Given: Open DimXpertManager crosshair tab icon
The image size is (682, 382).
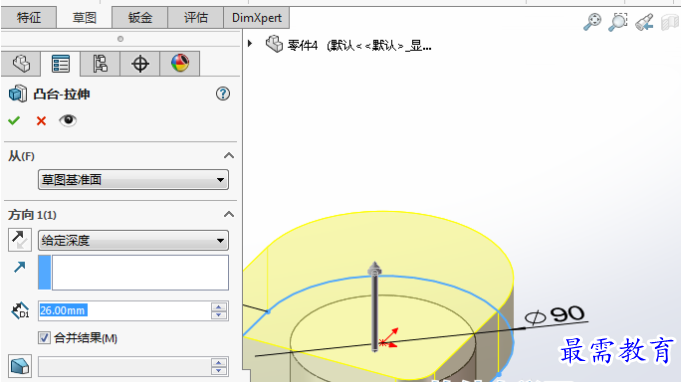Looking at the screenshot, I should (140, 64).
